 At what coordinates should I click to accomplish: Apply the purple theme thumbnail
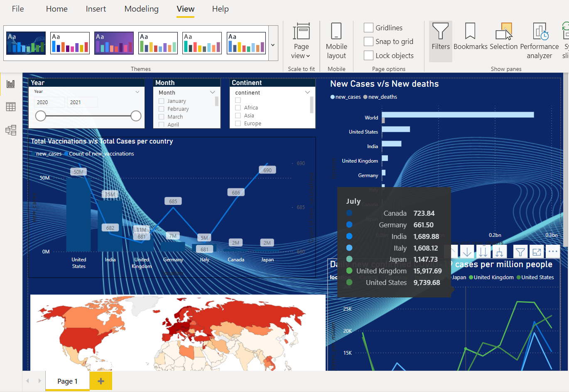114,42
